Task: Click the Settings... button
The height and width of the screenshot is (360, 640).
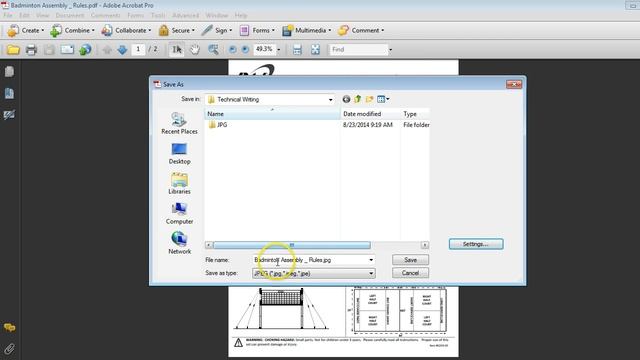Action: coord(476,244)
